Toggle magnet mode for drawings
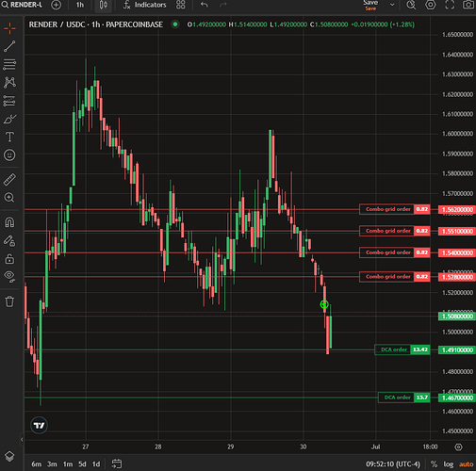 pyautogui.click(x=9, y=222)
